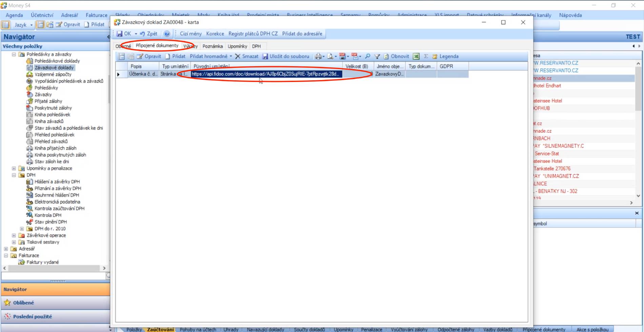The height and width of the screenshot is (332, 644).
Task: Click the filter funnel icon
Action: pos(377,56)
